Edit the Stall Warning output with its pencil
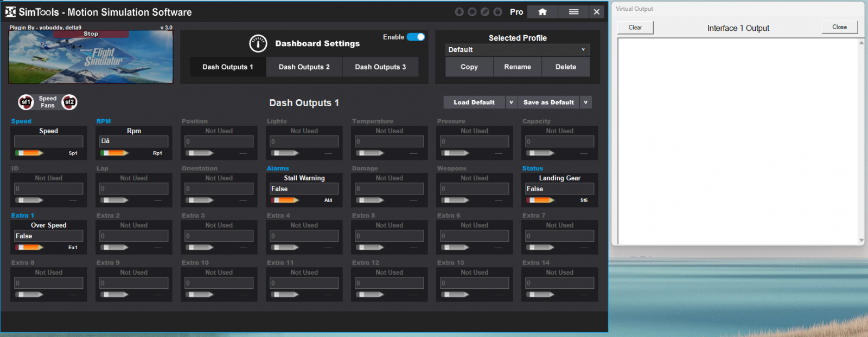This screenshot has width=868, height=337. (285, 200)
